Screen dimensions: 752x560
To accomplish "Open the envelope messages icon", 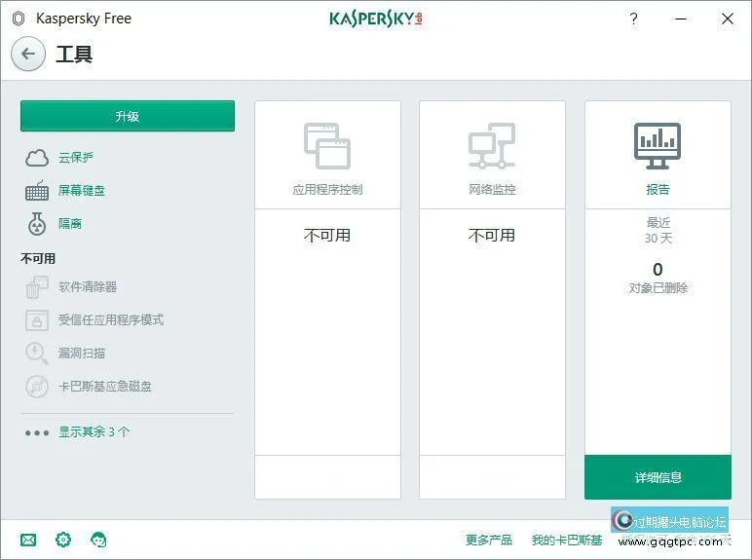I will (28, 541).
